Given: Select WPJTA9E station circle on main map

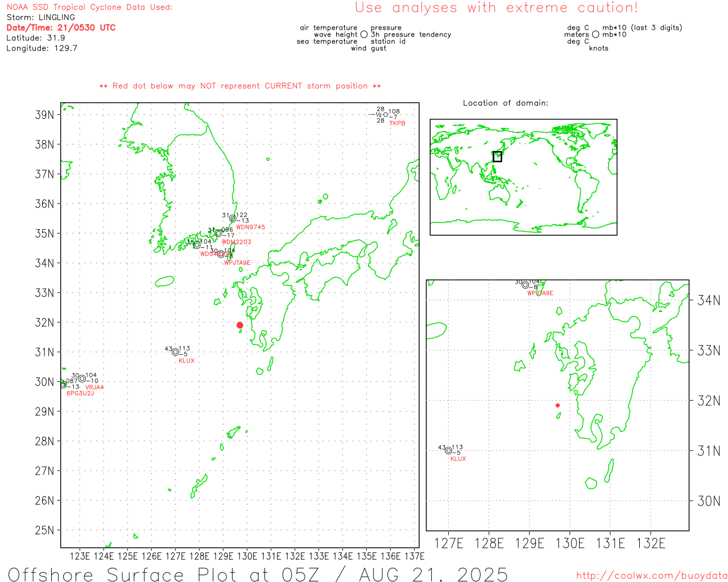Looking at the screenshot, I should (221, 254).
